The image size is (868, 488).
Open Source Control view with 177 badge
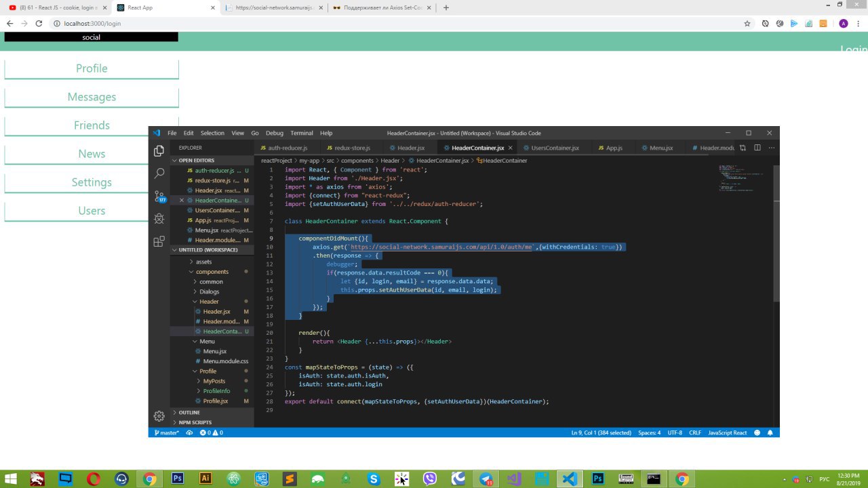[x=159, y=197]
